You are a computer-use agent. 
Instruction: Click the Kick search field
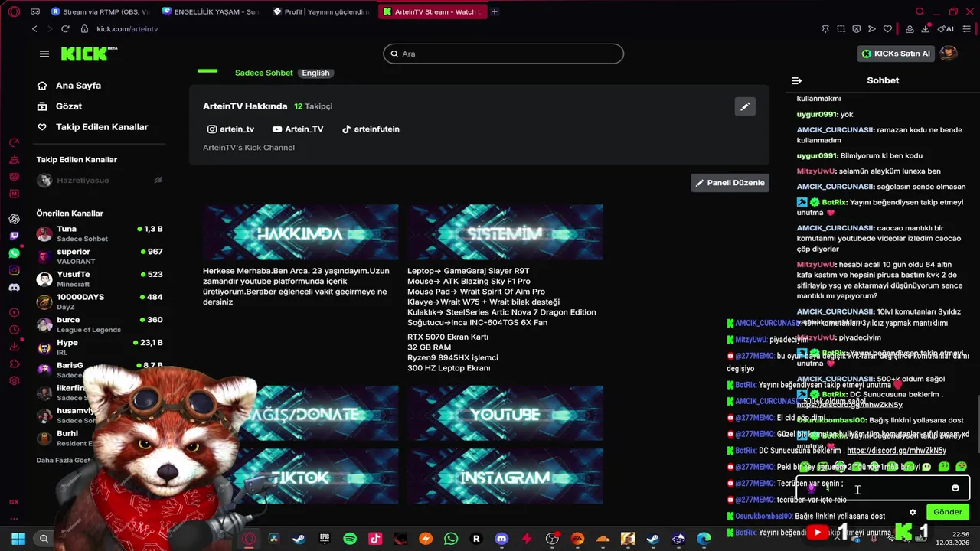[x=504, y=54]
